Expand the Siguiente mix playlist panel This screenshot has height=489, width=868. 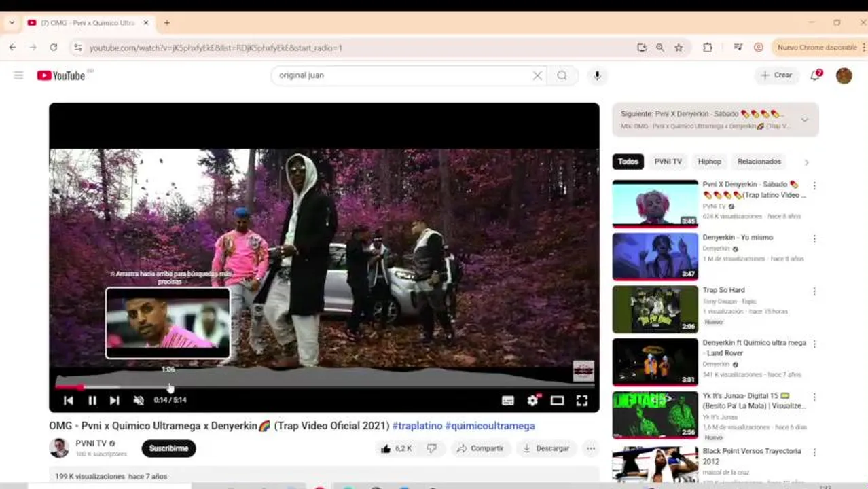click(805, 120)
